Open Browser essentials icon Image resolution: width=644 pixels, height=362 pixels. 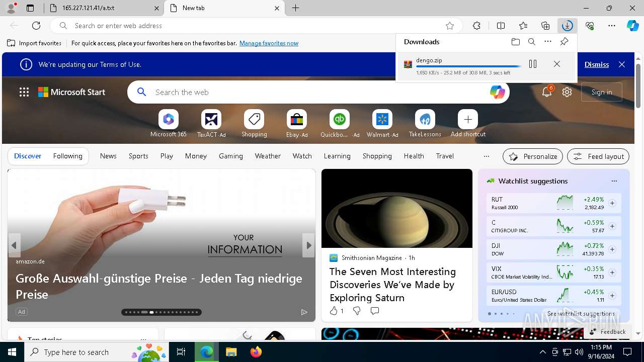590,26
